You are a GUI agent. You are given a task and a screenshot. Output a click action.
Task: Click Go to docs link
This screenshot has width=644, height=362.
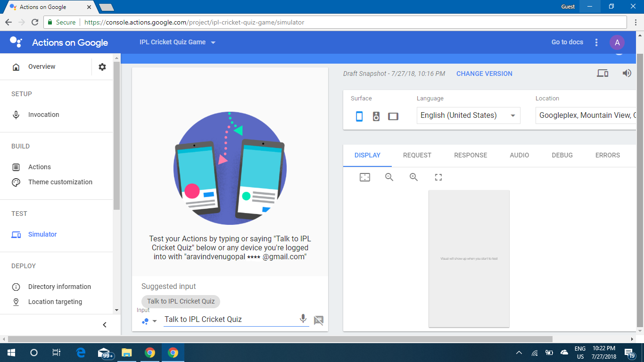tap(567, 42)
